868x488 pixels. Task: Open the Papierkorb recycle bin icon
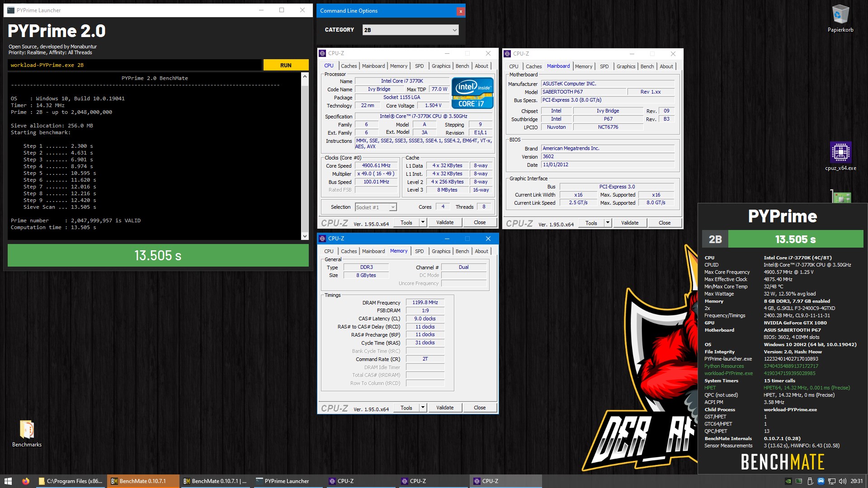[x=840, y=19]
